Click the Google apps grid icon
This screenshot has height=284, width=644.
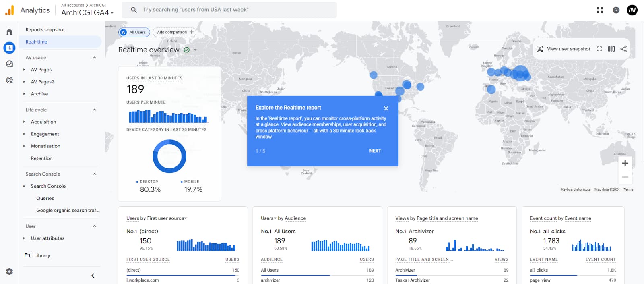600,10
